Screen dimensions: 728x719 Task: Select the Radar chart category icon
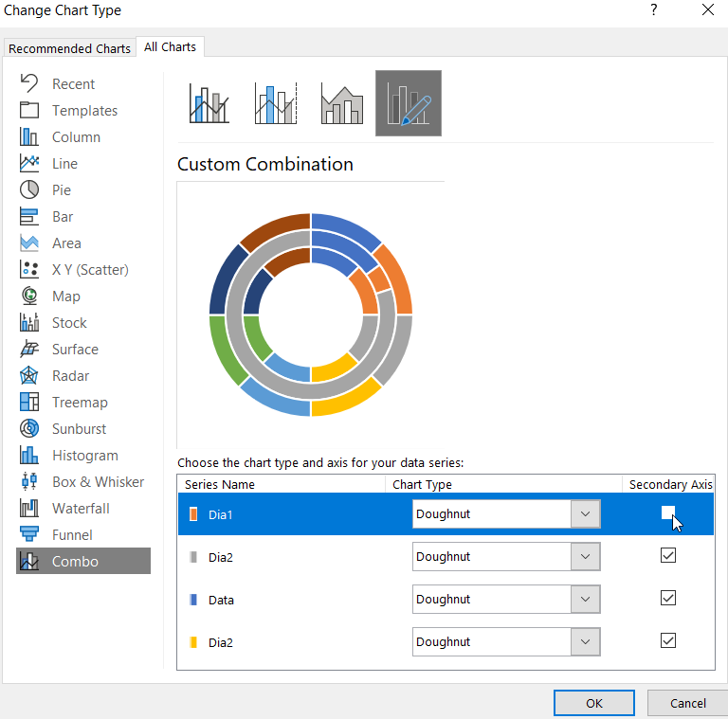[x=29, y=376]
